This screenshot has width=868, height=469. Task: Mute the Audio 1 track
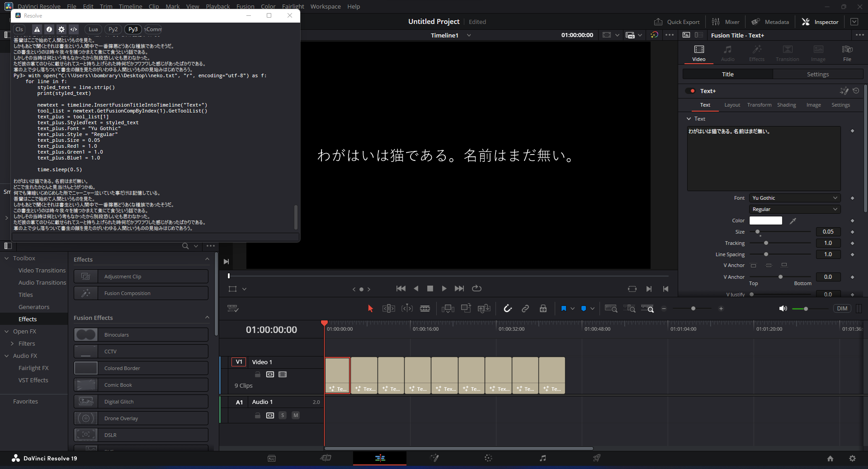pyautogui.click(x=296, y=415)
